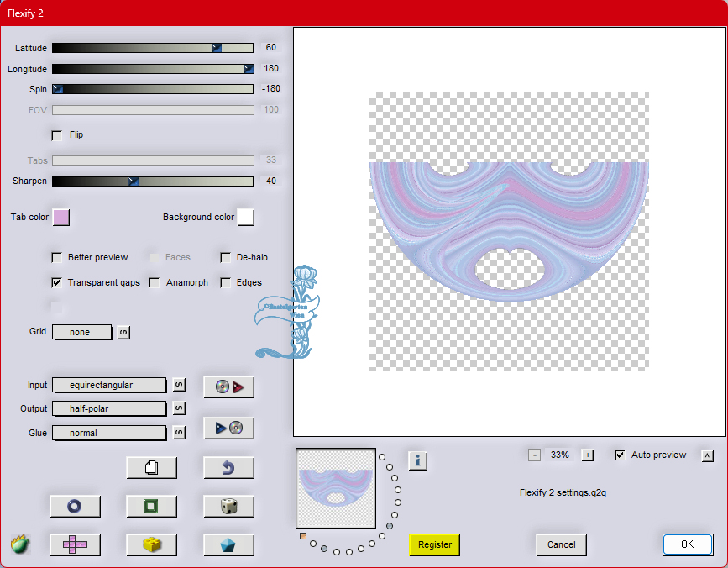Click the Cancel button
The width and height of the screenshot is (728, 568).
tap(561, 544)
